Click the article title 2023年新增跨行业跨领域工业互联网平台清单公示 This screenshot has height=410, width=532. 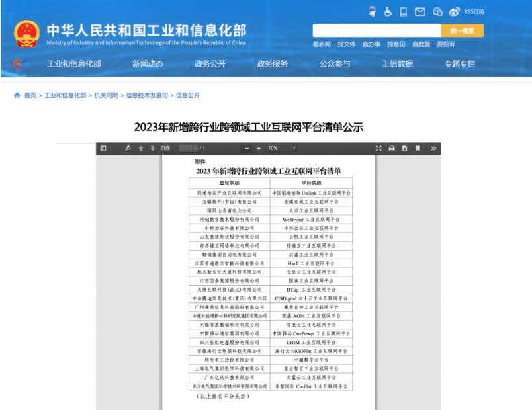click(x=249, y=127)
